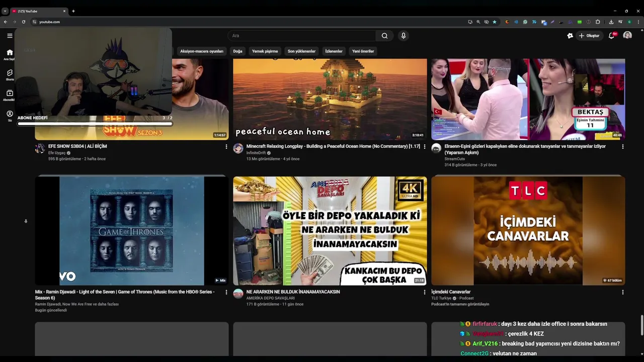Select the Yeni öneriler chip
The image size is (644, 362).
pyautogui.click(x=363, y=51)
